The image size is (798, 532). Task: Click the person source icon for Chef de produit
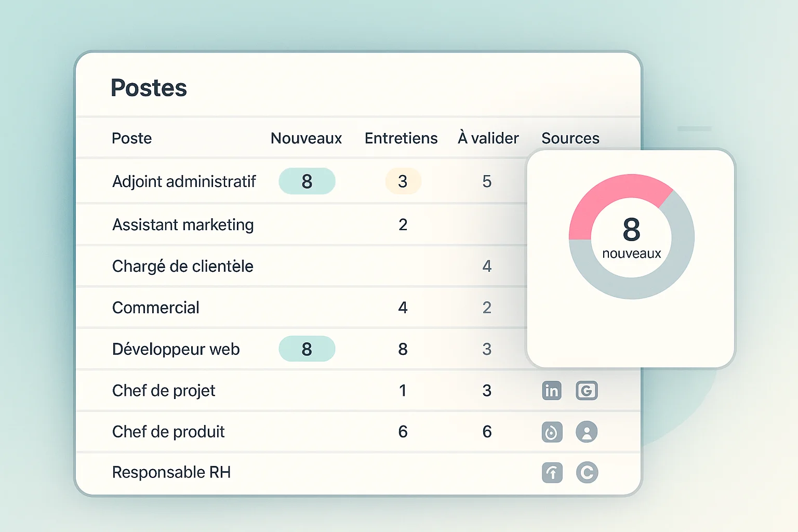587,432
